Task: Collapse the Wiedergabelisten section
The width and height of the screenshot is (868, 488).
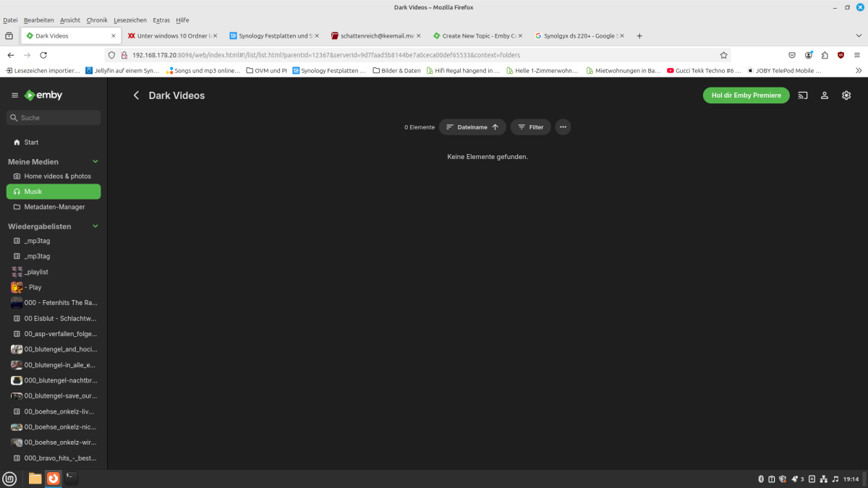Action: [95, 226]
